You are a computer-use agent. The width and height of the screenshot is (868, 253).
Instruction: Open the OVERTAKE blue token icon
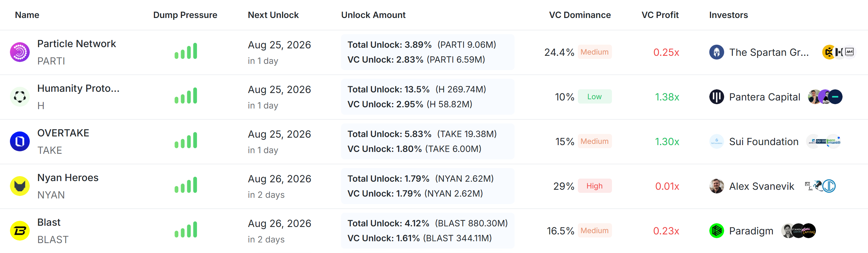[20, 141]
